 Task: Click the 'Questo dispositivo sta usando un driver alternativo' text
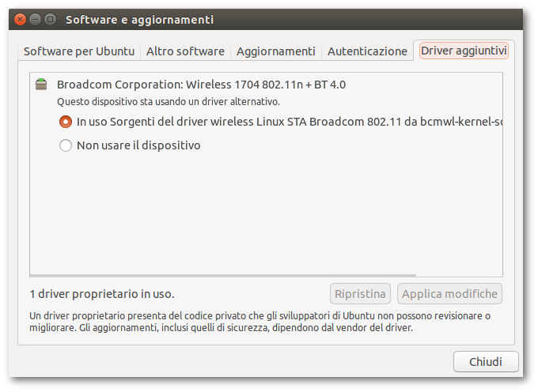pos(169,102)
